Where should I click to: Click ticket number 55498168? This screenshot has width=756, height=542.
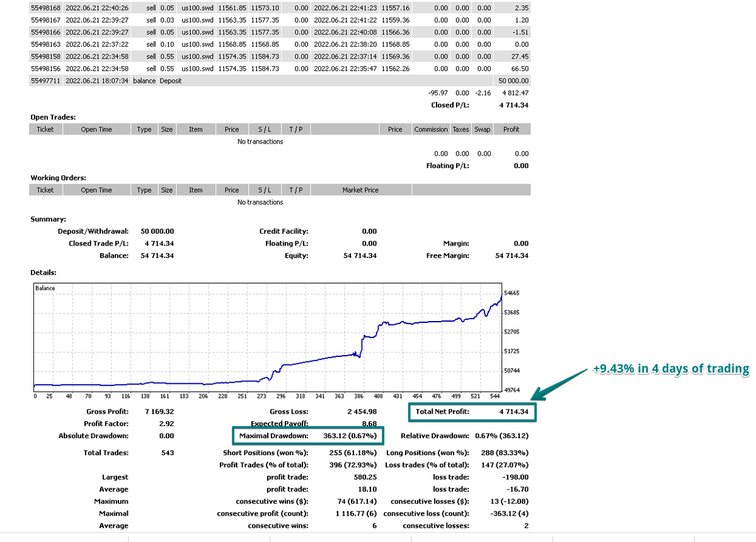45,8
